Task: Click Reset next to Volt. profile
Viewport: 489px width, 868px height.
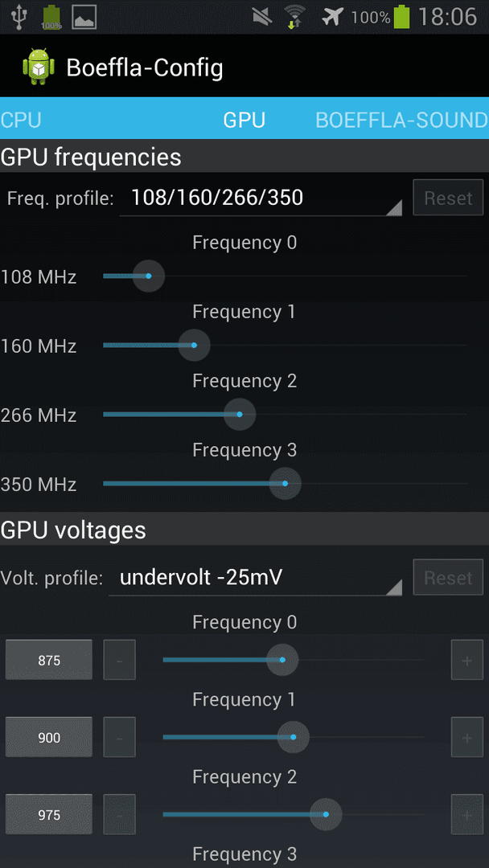Action: [448, 577]
